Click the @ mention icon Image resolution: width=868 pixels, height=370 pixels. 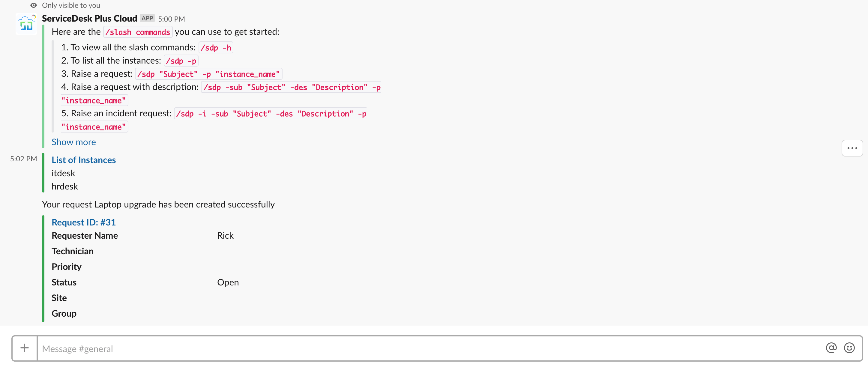point(831,348)
